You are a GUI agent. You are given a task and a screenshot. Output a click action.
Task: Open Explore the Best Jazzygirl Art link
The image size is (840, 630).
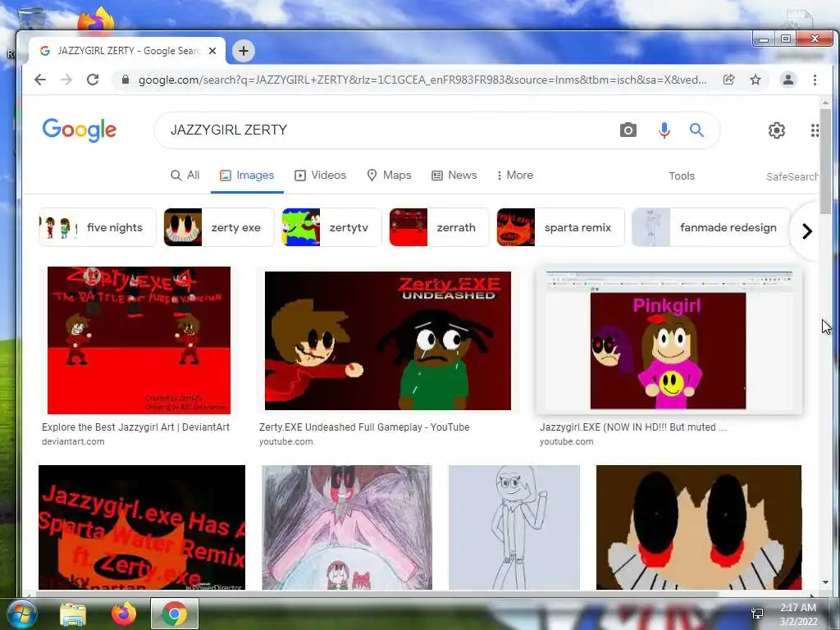click(x=135, y=427)
